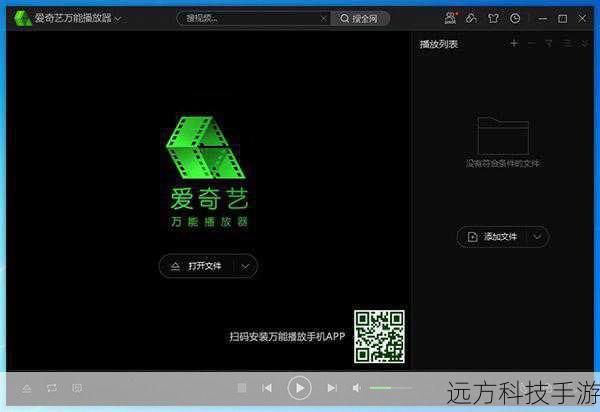The image size is (600, 412).
Task: Click the large green 爱奇艺 film logo
Action: 206,148
